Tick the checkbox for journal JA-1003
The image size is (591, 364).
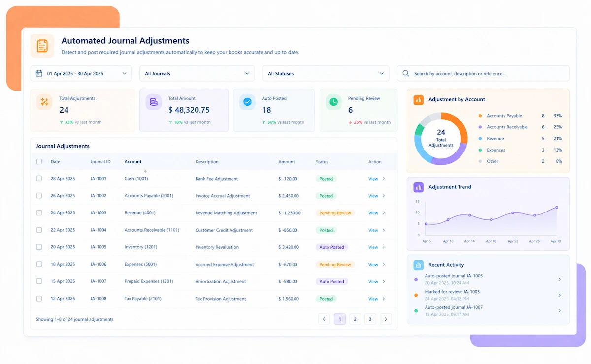pyautogui.click(x=39, y=213)
